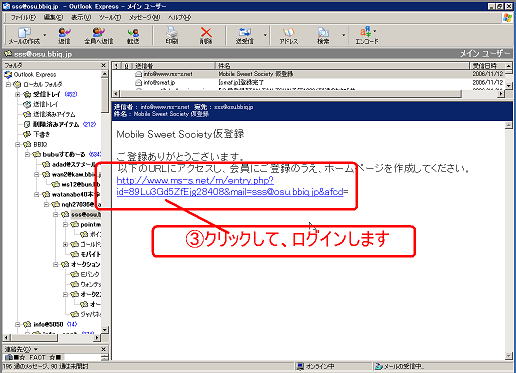Open dropdown arrow beside Create Mail
This screenshot has height=373, width=516.
pos(45,35)
